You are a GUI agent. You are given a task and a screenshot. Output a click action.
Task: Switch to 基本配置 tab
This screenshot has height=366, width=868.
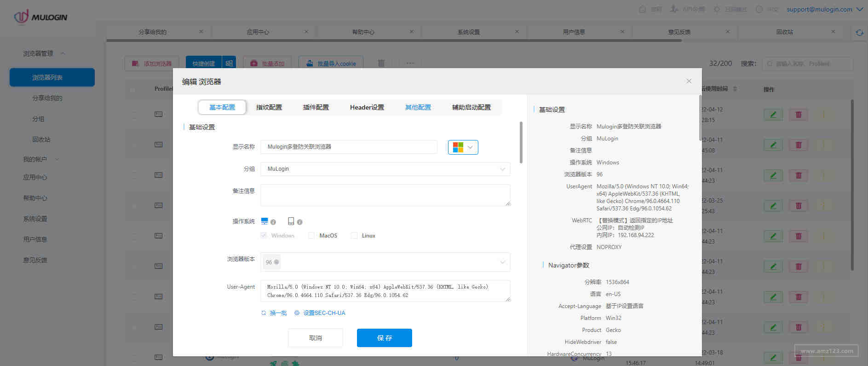[222, 107]
